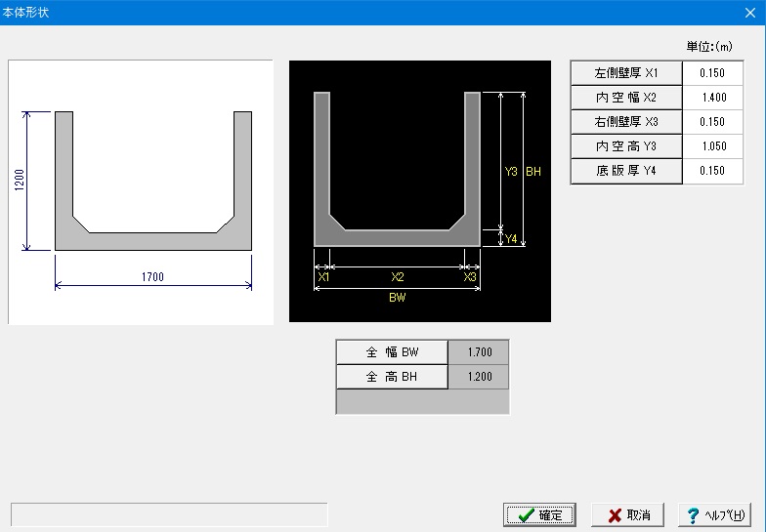Click the empty status field at bottom left
766x532 pixels.
tap(169, 515)
